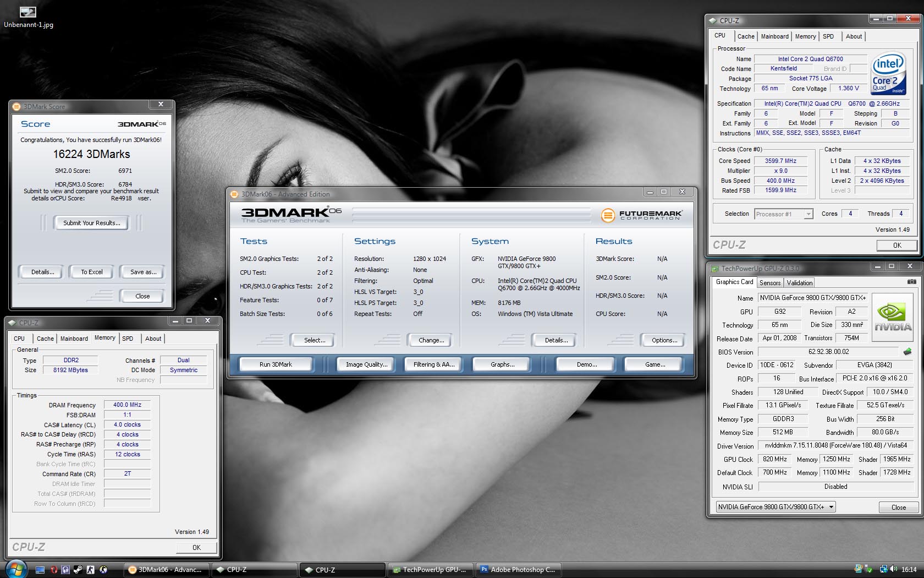Click the GPU-Z title bar icon
This screenshot has height=578, width=924.
(x=715, y=268)
